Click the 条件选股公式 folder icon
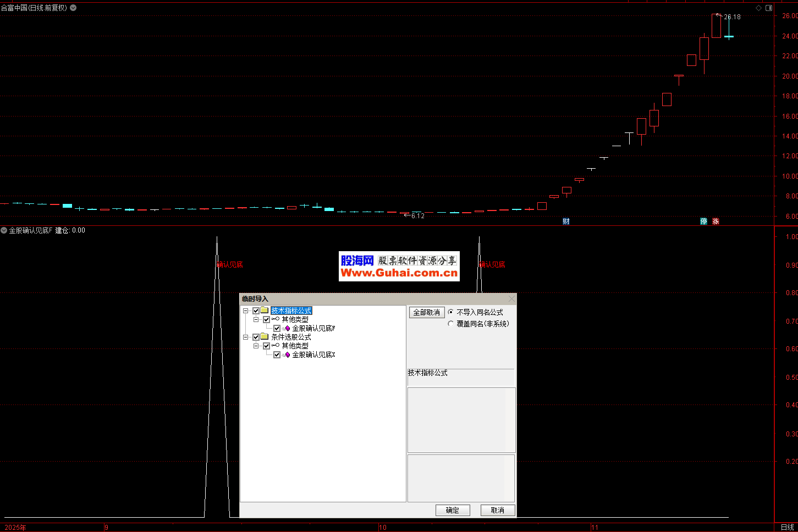This screenshot has width=798, height=532. (265, 337)
